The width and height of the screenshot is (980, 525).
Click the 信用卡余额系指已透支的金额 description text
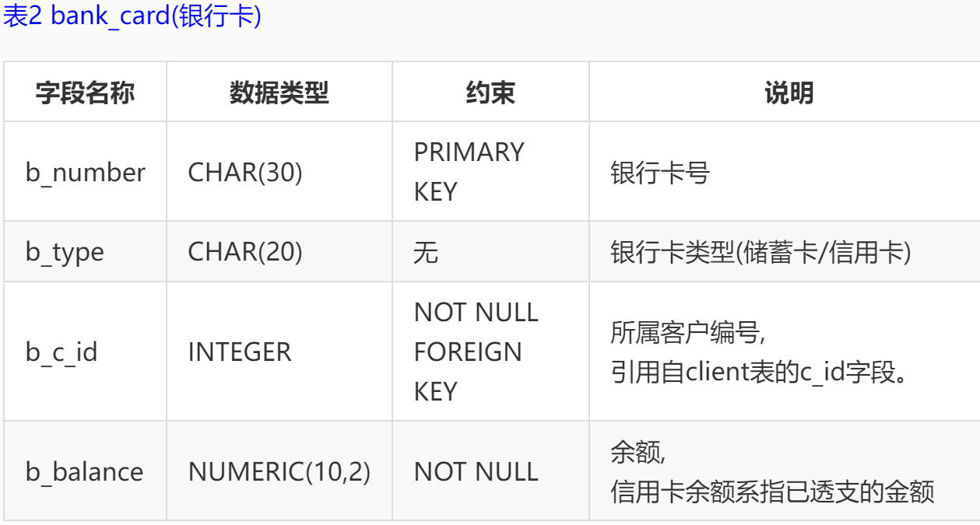point(772,492)
